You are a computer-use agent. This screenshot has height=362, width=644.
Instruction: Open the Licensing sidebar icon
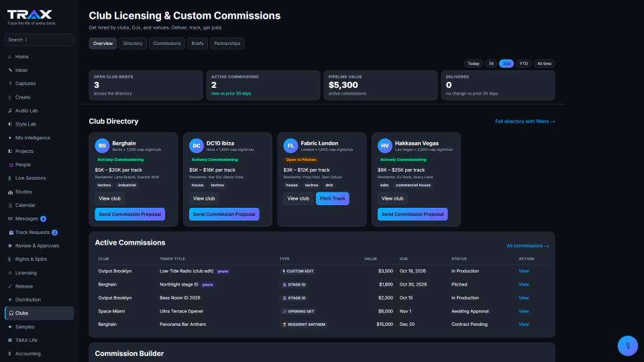point(10,273)
